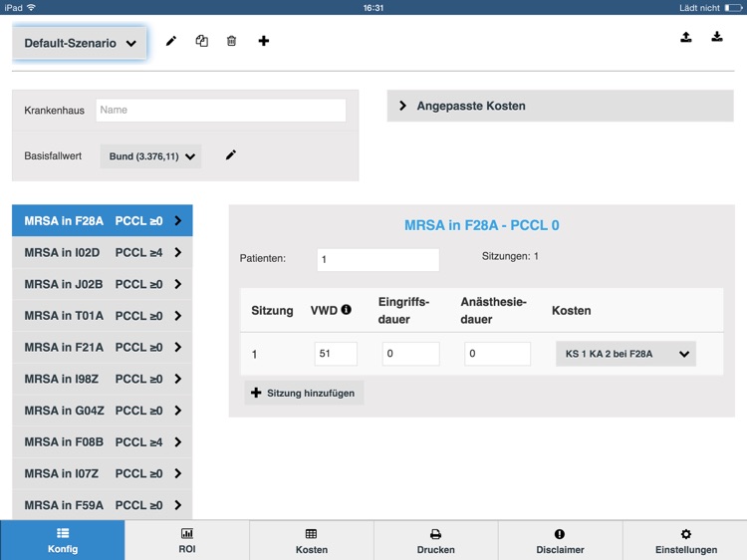747x560 pixels.
Task: Show the VWD info tooltip icon
Action: click(x=347, y=310)
